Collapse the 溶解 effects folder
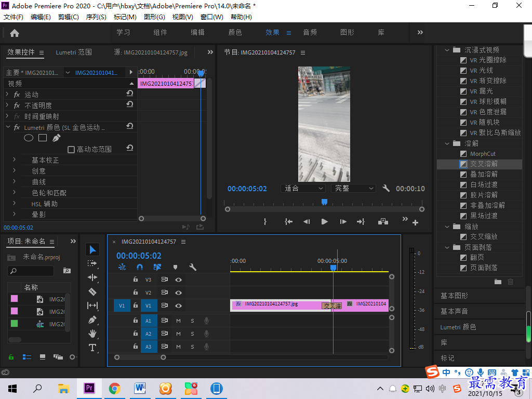The width and height of the screenshot is (532, 399). tap(447, 143)
